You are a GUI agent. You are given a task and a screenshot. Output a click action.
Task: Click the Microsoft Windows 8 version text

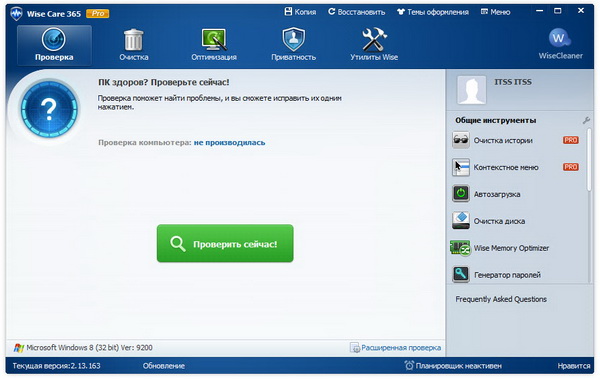pyautogui.click(x=89, y=347)
